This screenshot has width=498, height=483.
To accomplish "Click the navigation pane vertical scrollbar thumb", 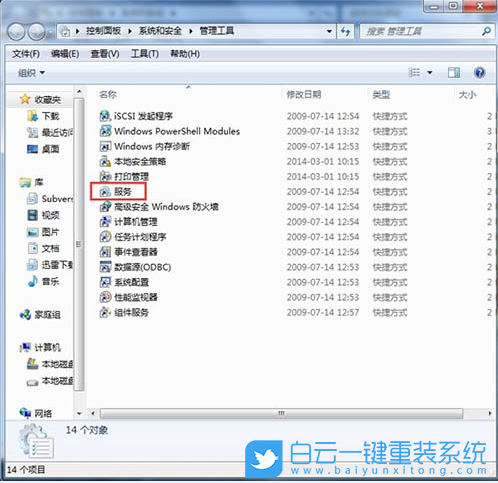I will (79, 244).
